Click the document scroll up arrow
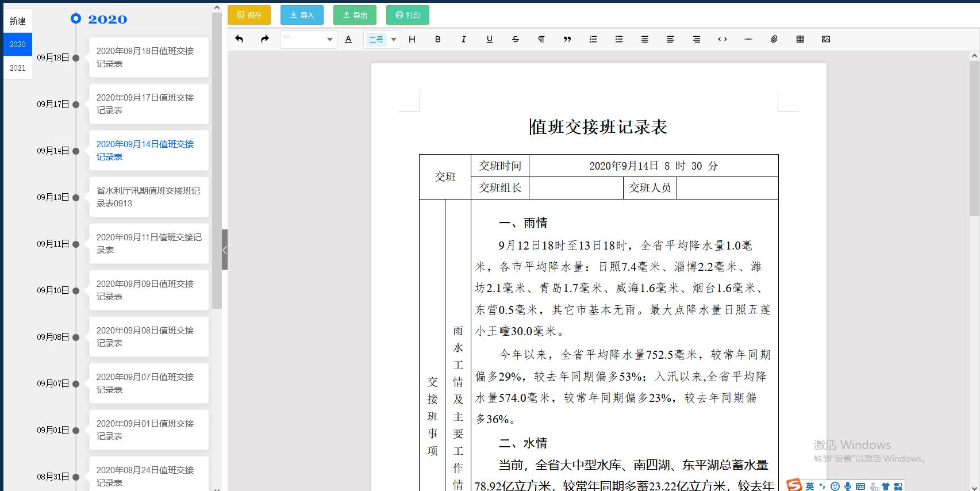This screenshot has width=980, height=491. pyautogui.click(x=974, y=56)
